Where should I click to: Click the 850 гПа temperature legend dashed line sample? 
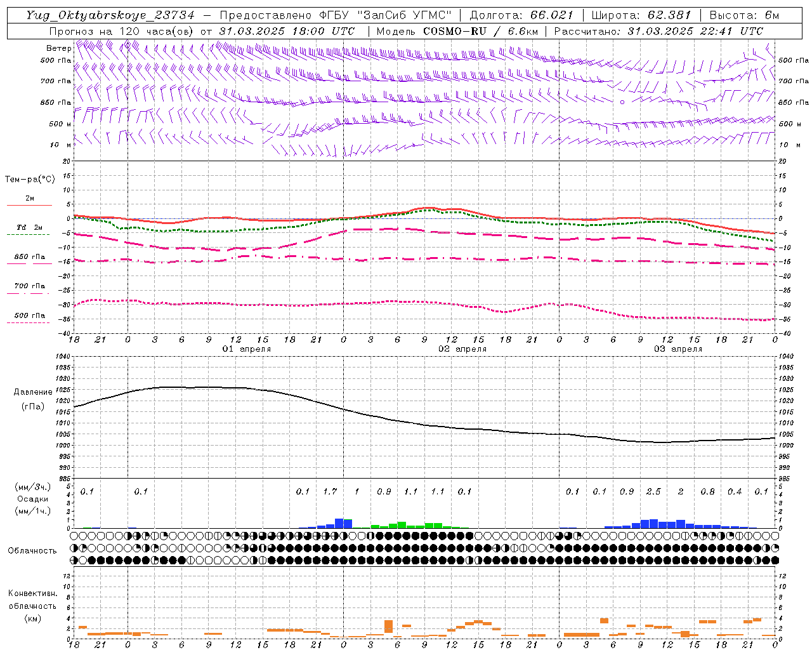click(x=29, y=264)
